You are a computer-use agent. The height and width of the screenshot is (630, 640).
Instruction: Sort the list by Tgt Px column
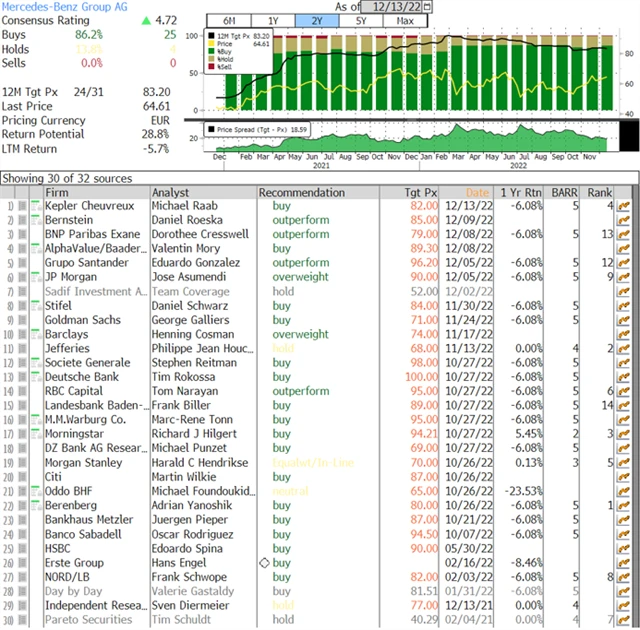click(x=429, y=192)
